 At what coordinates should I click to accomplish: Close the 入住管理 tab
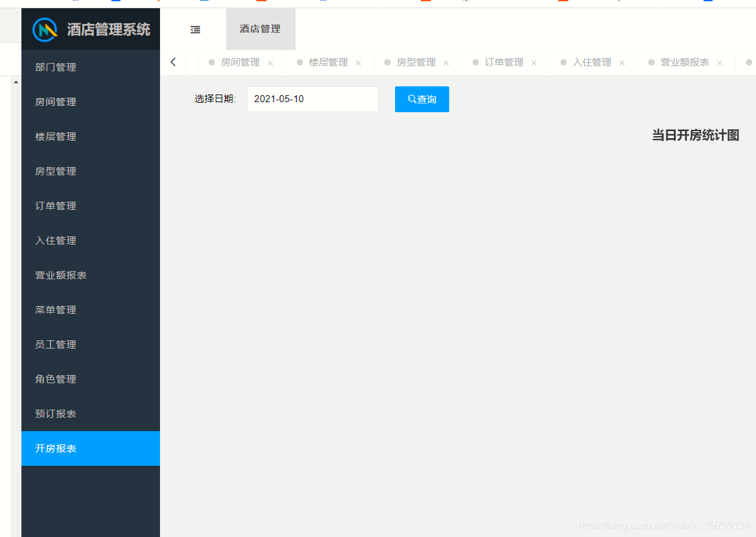coord(622,63)
